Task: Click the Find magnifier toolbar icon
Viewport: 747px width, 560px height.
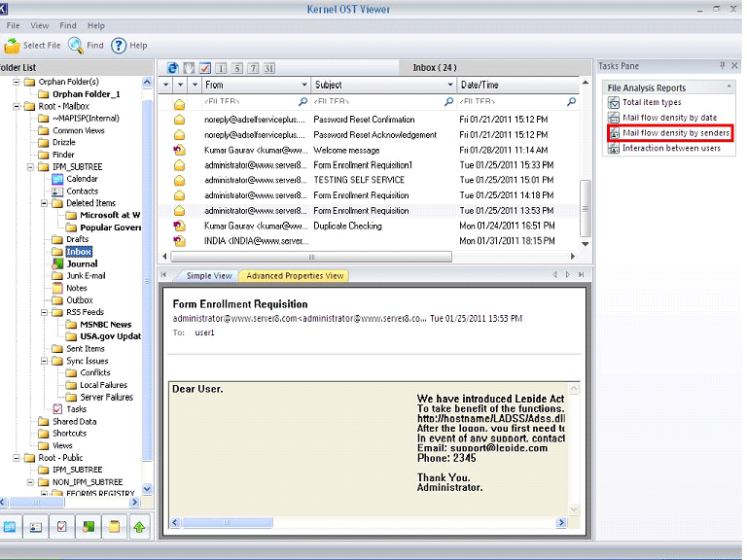Action: (x=76, y=46)
